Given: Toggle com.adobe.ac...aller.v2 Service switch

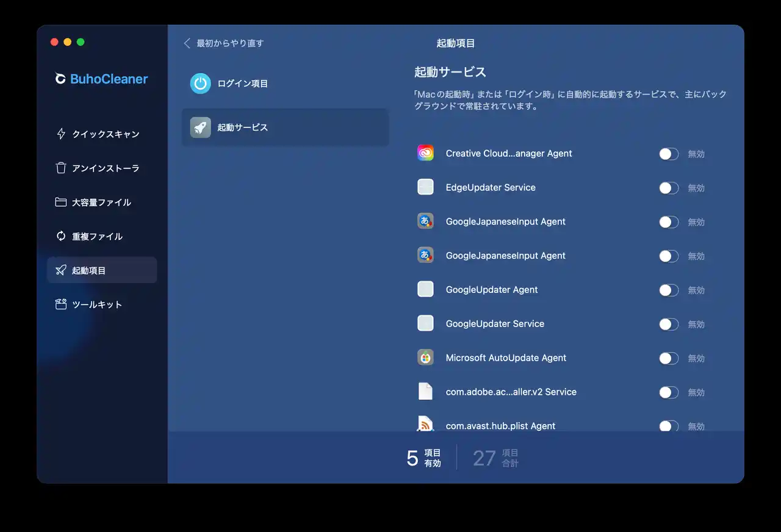Looking at the screenshot, I should coord(669,392).
